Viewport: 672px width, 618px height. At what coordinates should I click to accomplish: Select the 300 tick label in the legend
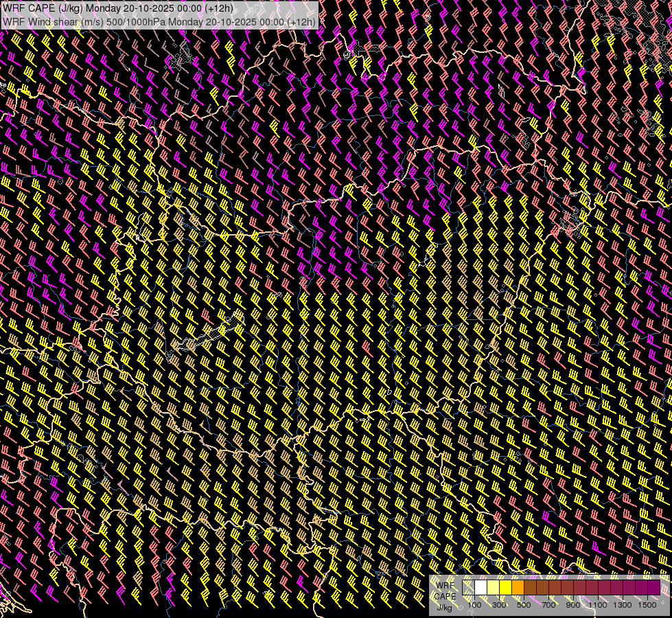[499, 605]
